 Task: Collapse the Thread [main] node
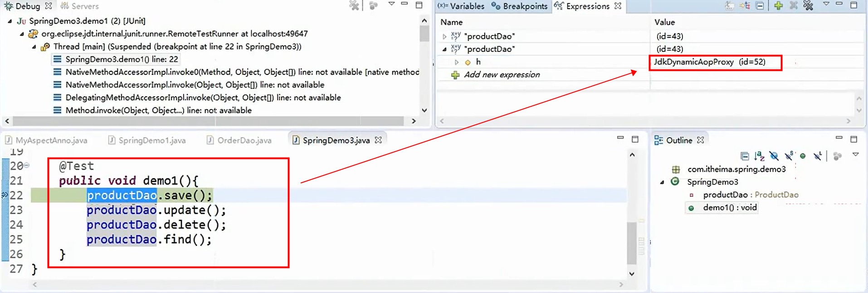34,46
